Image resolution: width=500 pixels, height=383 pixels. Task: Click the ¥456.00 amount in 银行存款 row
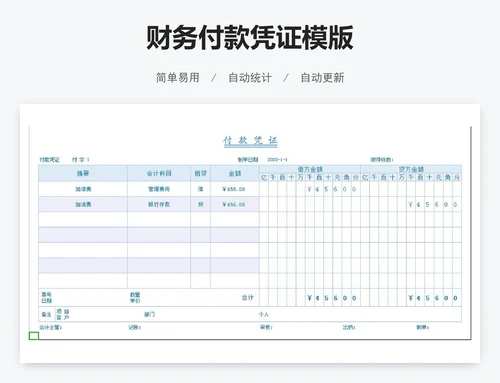point(234,204)
